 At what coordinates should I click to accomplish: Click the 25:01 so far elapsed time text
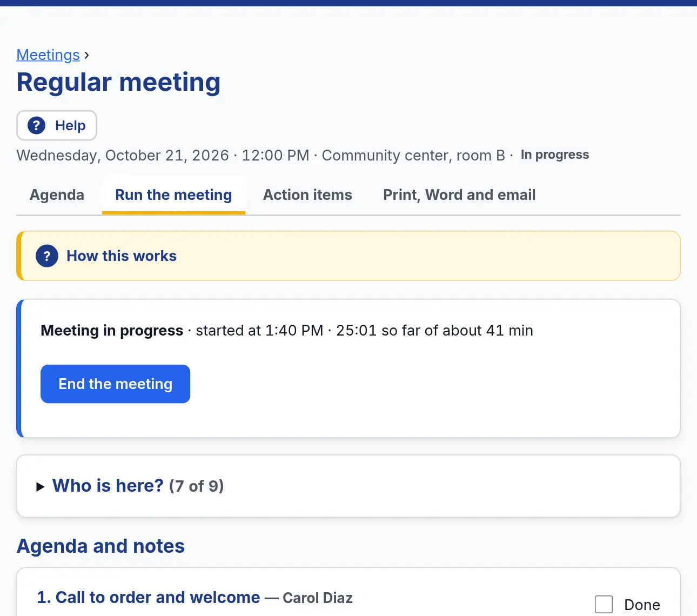tap(378, 330)
